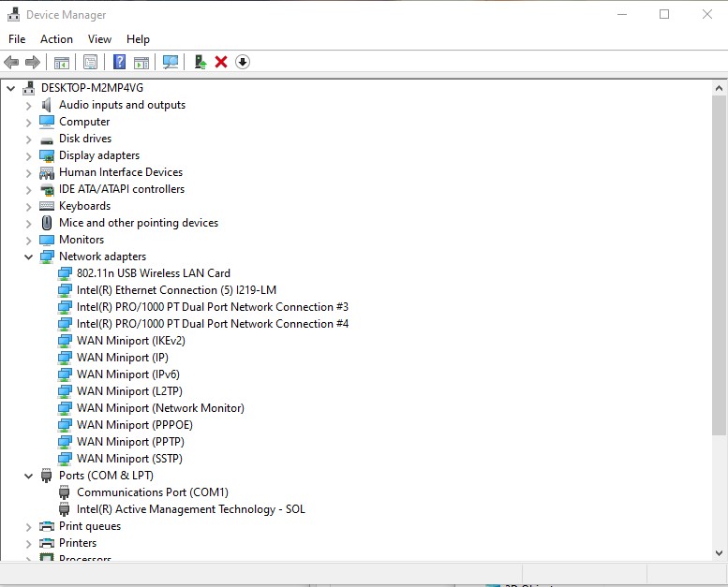Viewport: 728px width, 587px height.
Task: Open the View menu
Action: point(99,39)
